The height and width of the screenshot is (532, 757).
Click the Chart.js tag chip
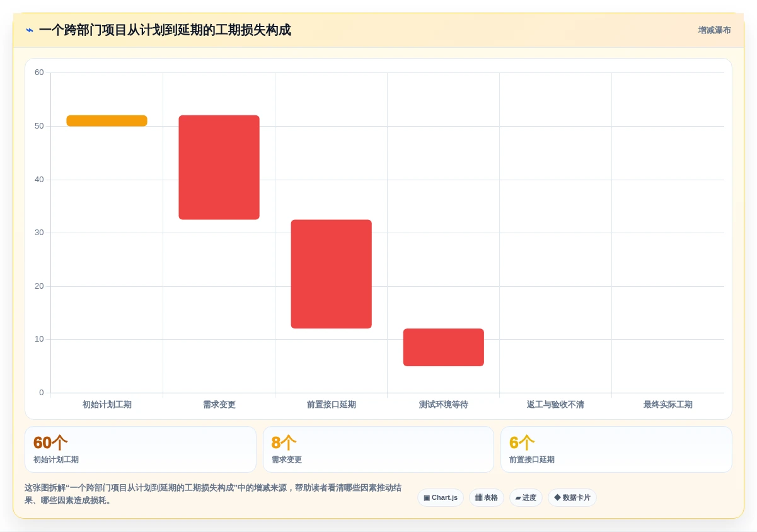[x=441, y=498]
